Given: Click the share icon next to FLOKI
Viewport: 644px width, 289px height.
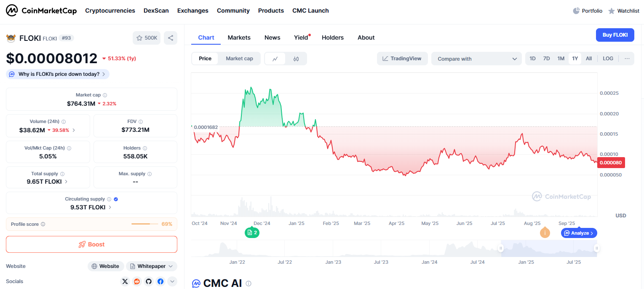Looking at the screenshot, I should point(171,38).
